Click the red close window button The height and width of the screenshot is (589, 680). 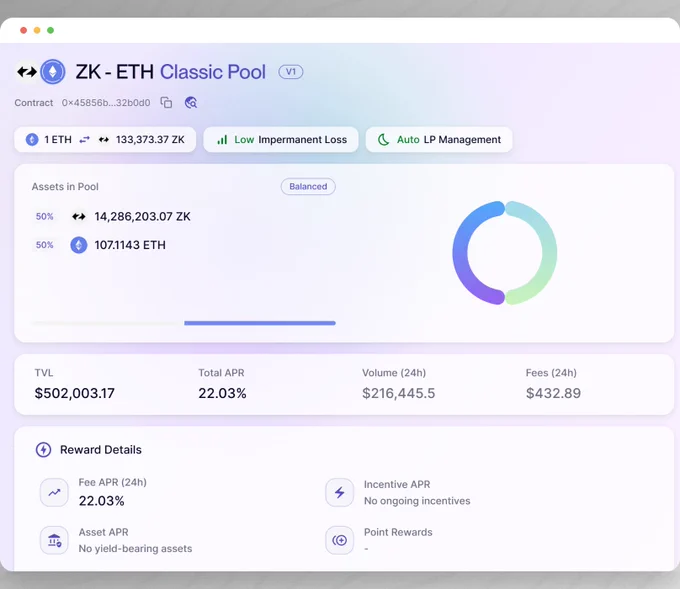pyautogui.click(x=23, y=30)
